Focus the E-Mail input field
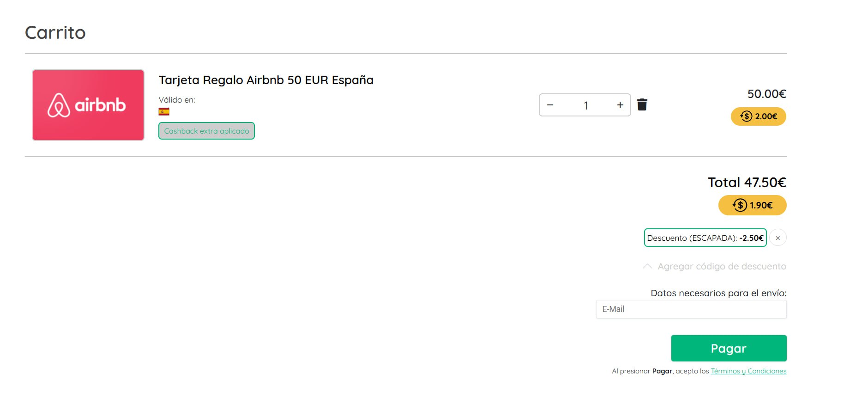The height and width of the screenshot is (397, 868). tap(691, 309)
